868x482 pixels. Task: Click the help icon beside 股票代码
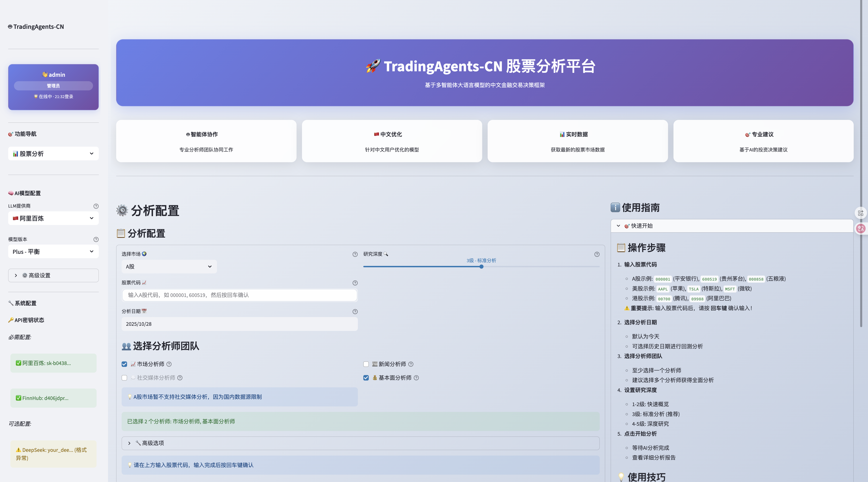(x=354, y=283)
